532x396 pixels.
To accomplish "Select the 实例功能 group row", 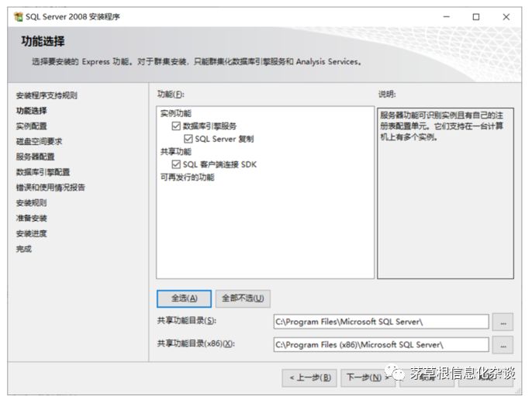I will click(x=176, y=113).
